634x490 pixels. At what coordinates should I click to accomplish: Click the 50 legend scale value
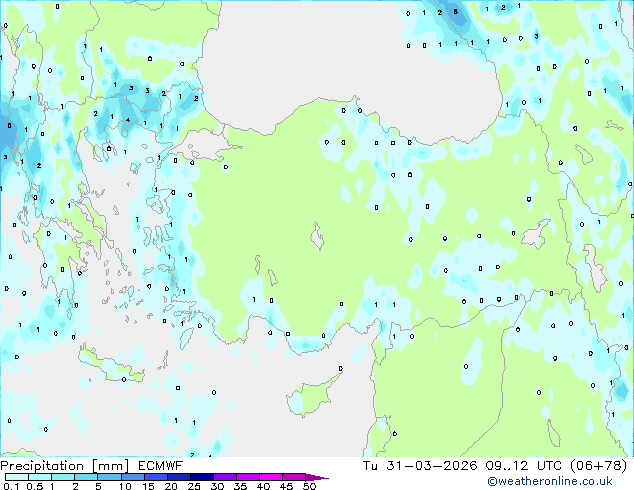click(310, 486)
